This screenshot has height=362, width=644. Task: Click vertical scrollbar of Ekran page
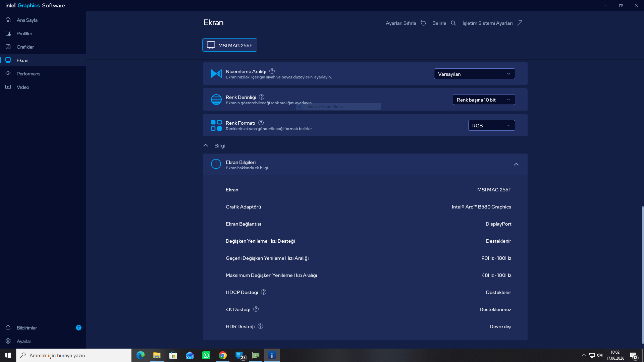tap(643, 275)
